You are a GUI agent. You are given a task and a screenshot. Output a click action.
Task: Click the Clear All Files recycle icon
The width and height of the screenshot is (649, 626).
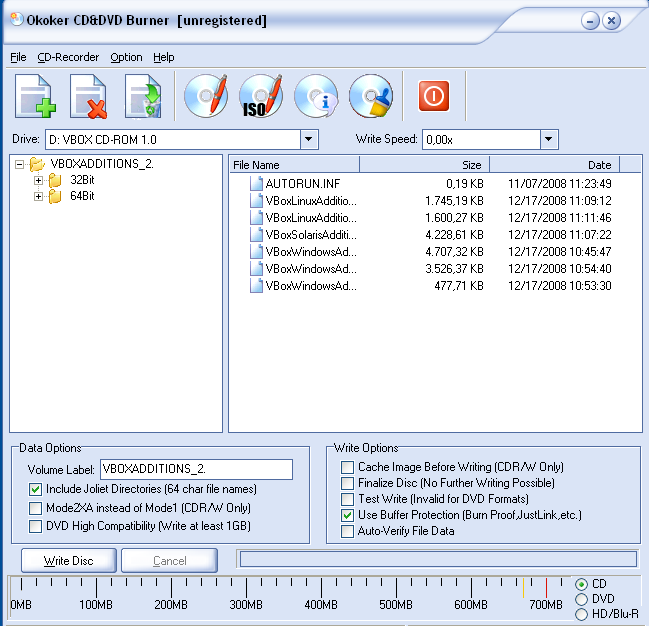click(143, 96)
